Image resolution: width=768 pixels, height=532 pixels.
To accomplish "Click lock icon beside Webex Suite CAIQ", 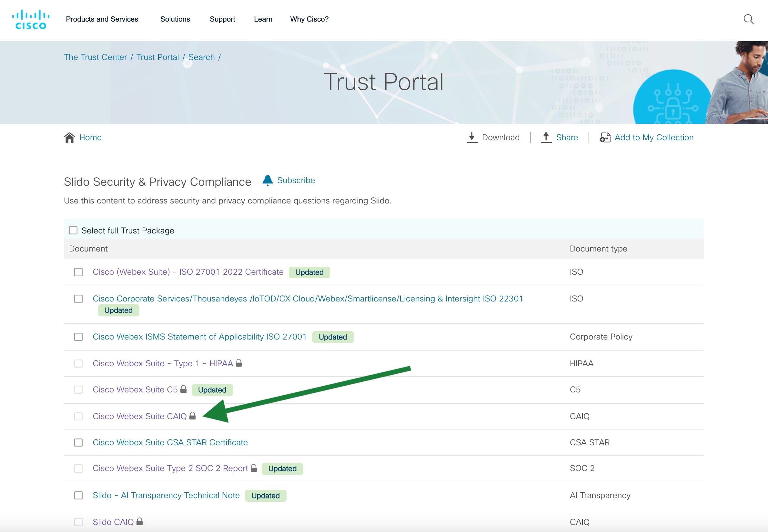I will [193, 416].
